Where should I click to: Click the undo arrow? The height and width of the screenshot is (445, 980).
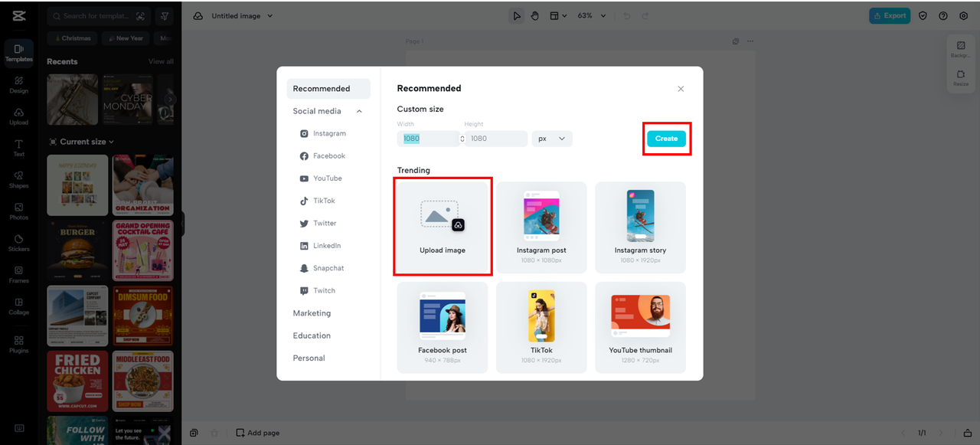(627, 15)
